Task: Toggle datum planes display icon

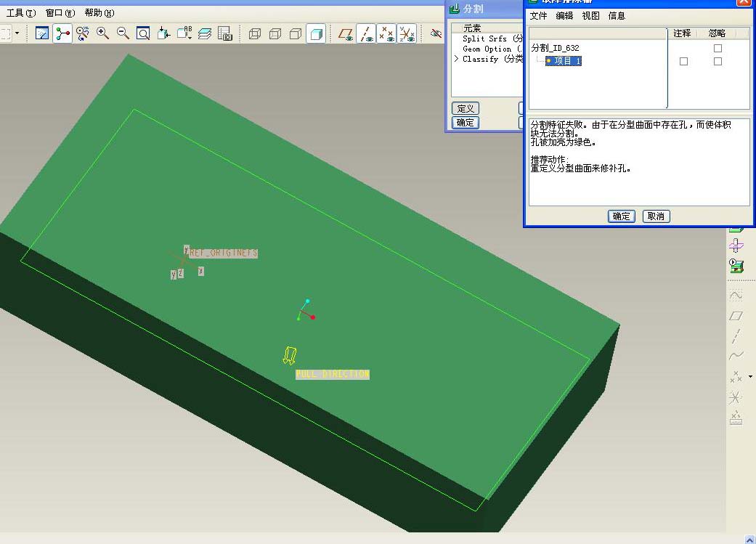Action: [x=346, y=33]
